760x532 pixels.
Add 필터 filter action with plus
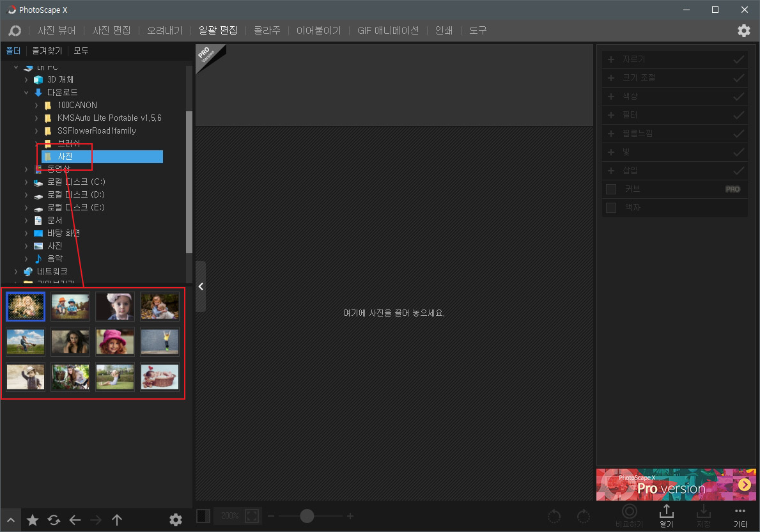point(610,115)
